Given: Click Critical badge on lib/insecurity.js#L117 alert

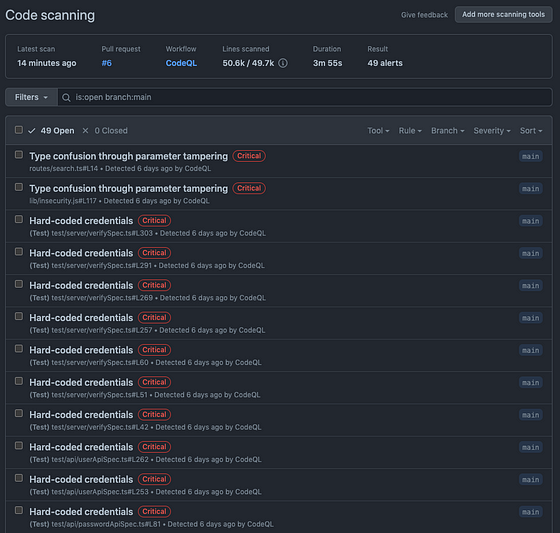Looking at the screenshot, I should click(249, 188).
